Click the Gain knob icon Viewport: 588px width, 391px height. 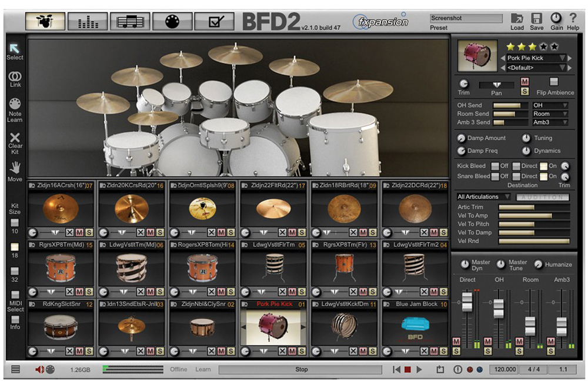tap(556, 18)
